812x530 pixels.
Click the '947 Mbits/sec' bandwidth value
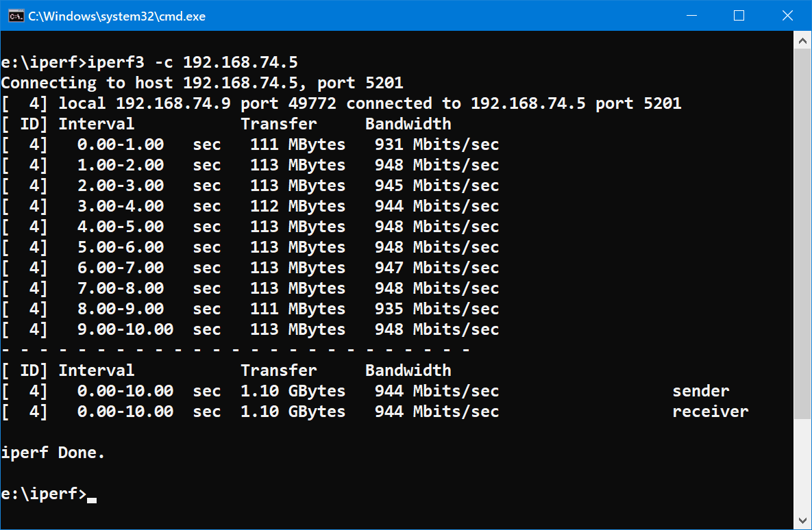tap(436, 268)
